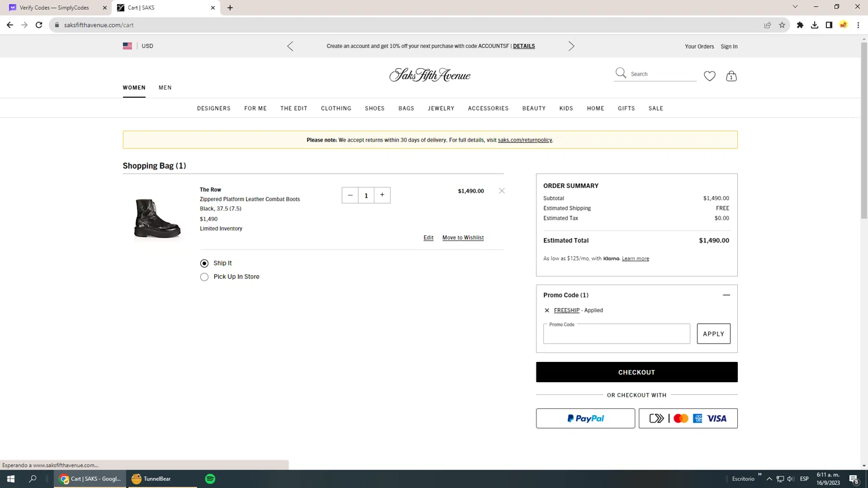
Task: Reload the current page
Action: click(39, 25)
